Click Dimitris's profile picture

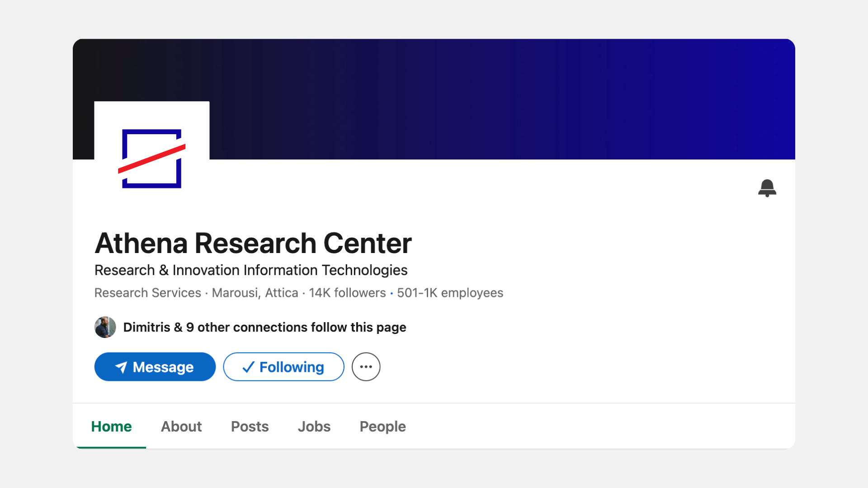pyautogui.click(x=105, y=327)
